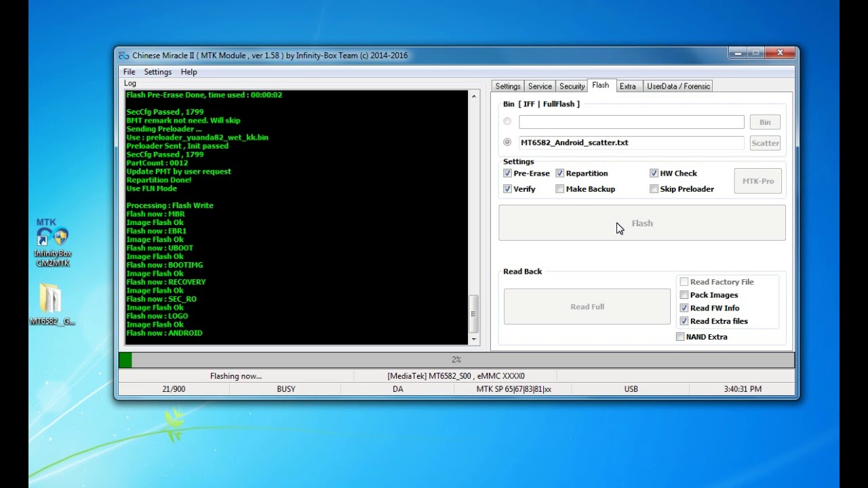Click the MT6582_Android_scatter.txt path field

pyautogui.click(x=631, y=143)
